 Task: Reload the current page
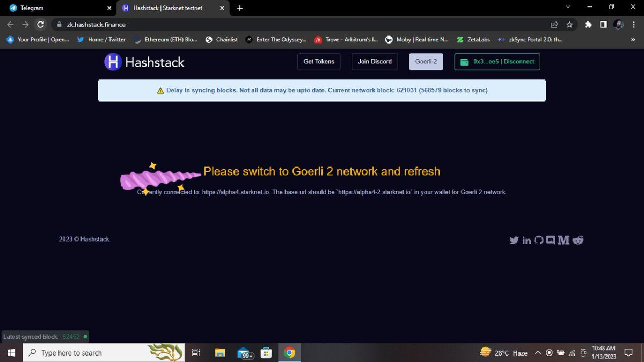40,25
